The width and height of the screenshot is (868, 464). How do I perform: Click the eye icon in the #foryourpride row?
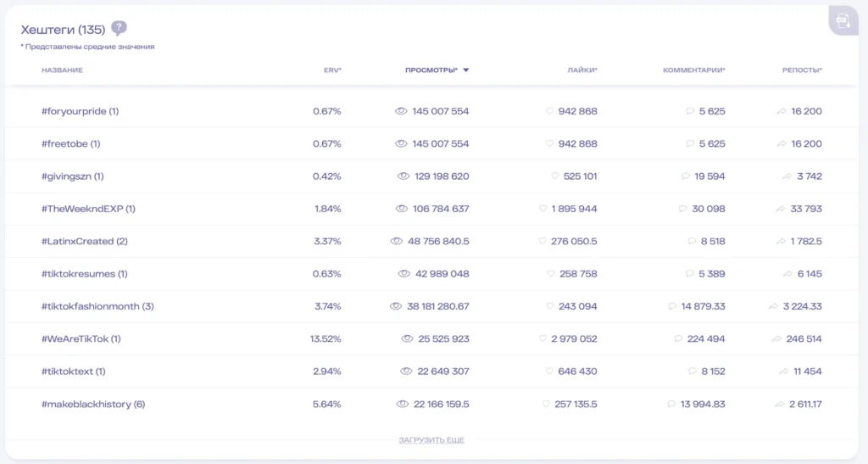(x=401, y=111)
